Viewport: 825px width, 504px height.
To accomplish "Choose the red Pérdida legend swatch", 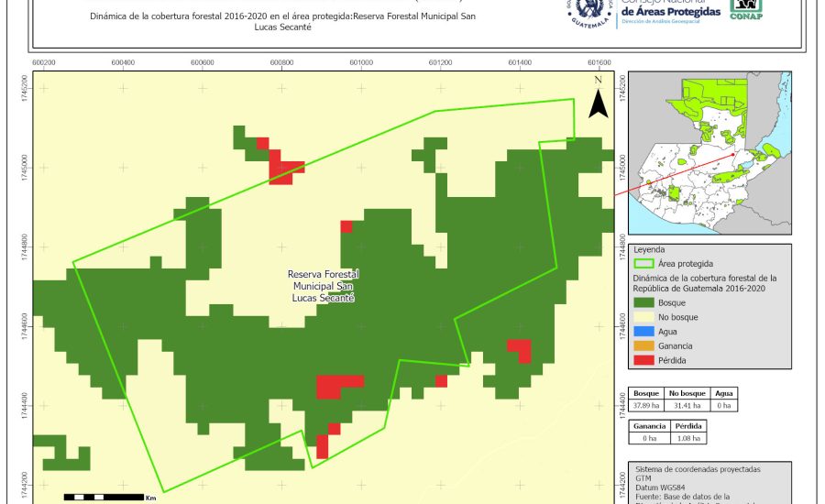I will [x=644, y=361].
